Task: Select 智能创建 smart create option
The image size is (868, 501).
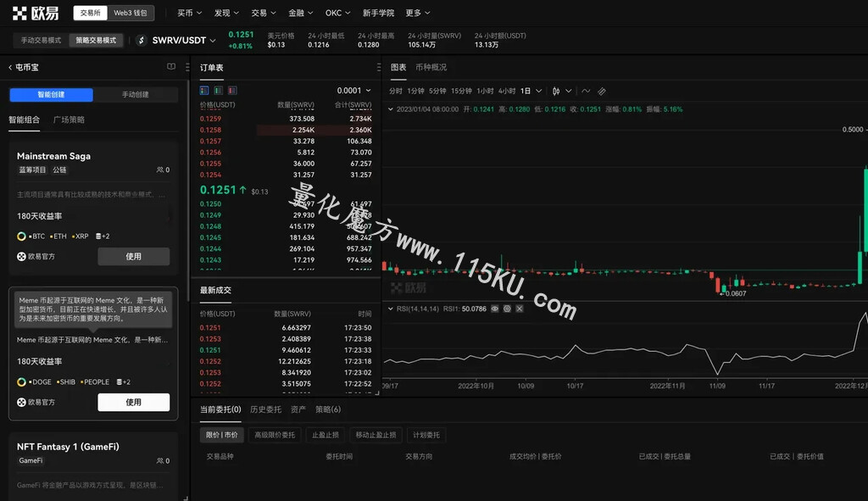Action: tap(51, 95)
